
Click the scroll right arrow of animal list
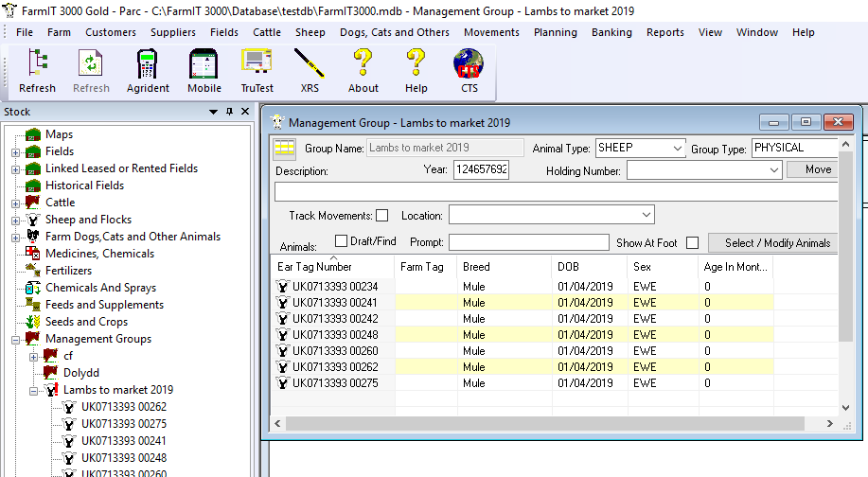pos(829,423)
